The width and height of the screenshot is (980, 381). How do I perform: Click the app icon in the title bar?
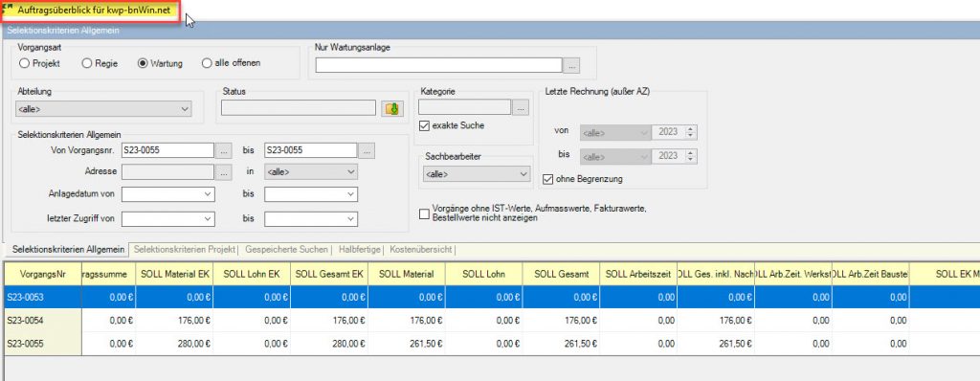[8, 11]
